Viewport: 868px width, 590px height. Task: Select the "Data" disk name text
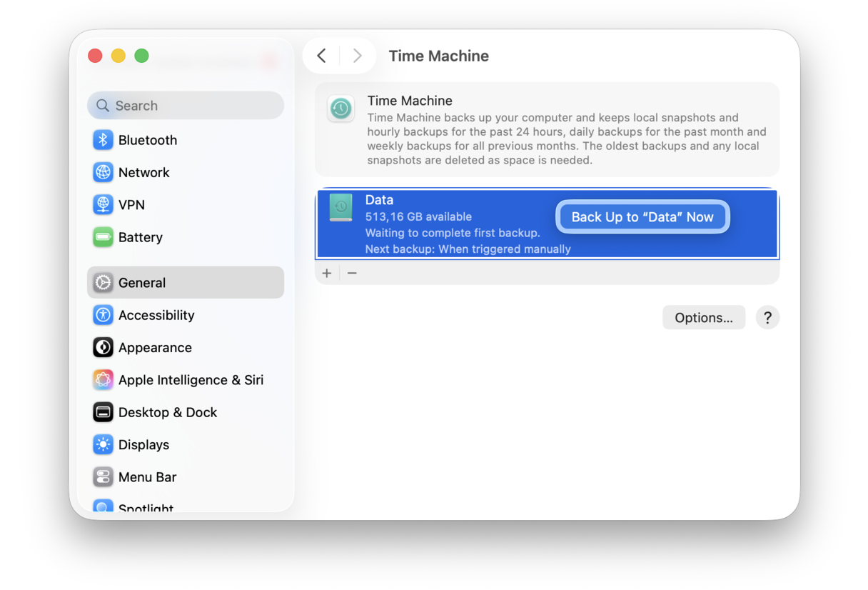(x=379, y=200)
